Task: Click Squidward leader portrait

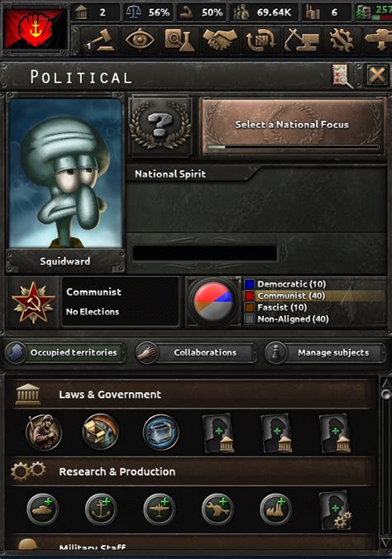Action: coord(65,174)
